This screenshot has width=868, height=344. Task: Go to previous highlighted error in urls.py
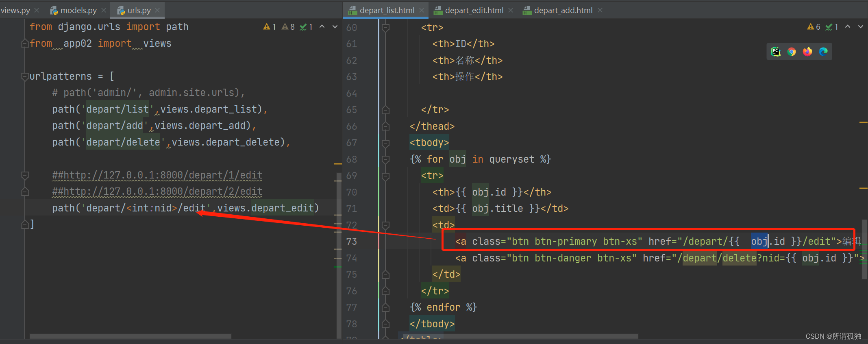322,26
